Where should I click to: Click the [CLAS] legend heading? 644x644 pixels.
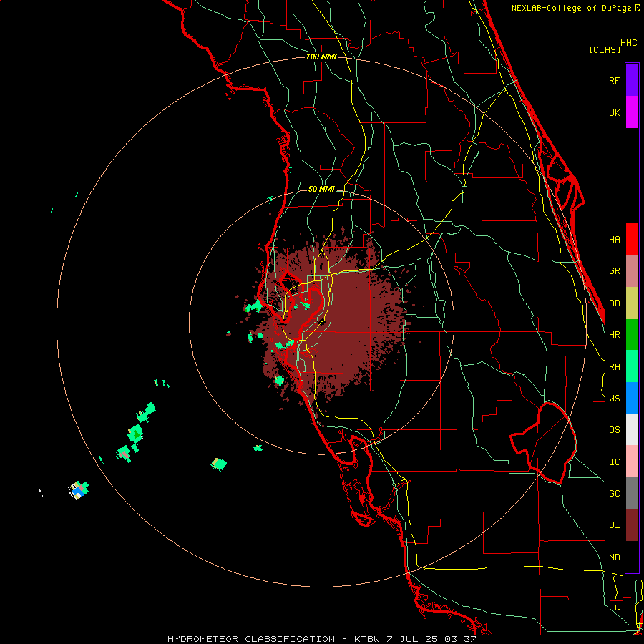[x=605, y=49]
